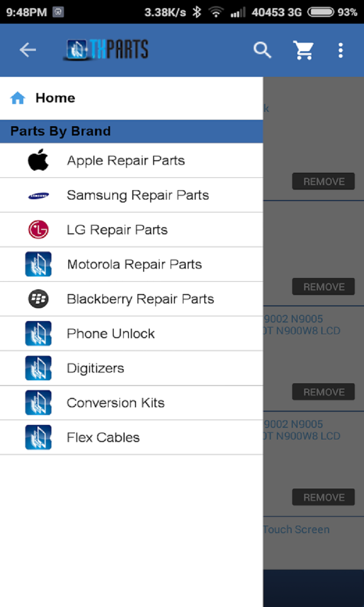The width and height of the screenshot is (364, 607).
Task: Open the three-dot overflow menu
Action: [x=340, y=50]
